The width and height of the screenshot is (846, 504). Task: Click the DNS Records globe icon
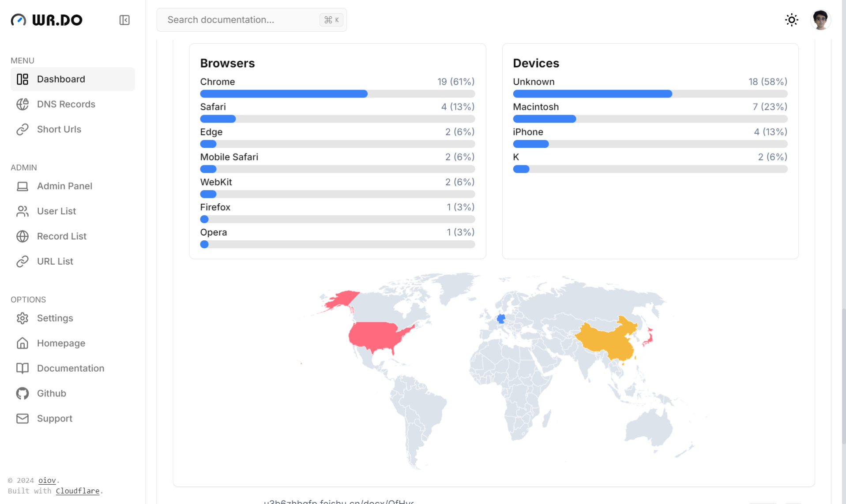pyautogui.click(x=23, y=104)
